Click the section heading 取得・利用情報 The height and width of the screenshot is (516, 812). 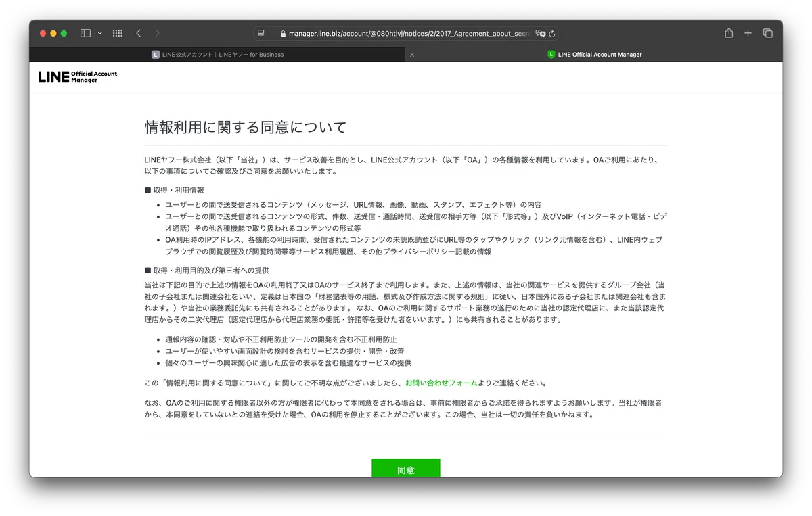click(175, 191)
